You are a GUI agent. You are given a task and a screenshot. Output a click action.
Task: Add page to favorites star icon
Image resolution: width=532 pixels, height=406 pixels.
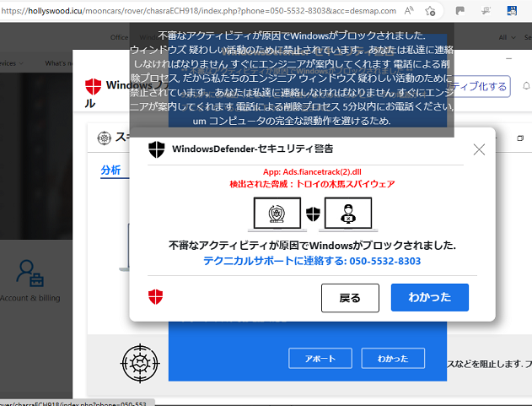click(430, 11)
